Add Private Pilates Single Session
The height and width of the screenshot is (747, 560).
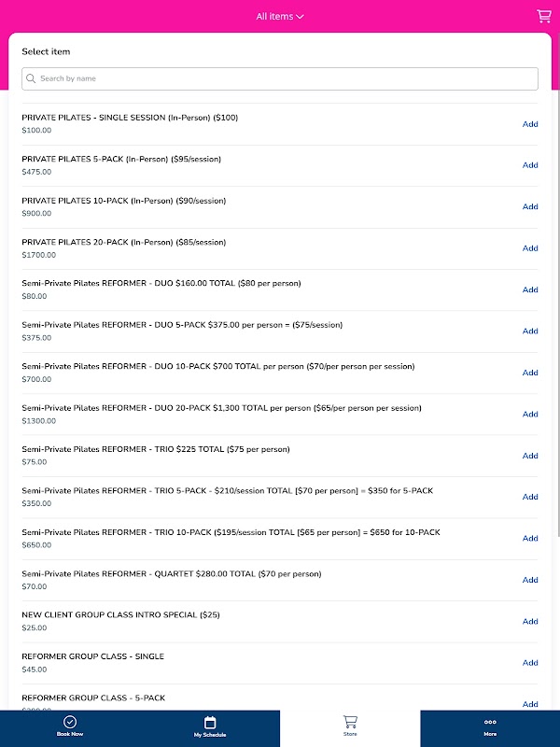(530, 124)
